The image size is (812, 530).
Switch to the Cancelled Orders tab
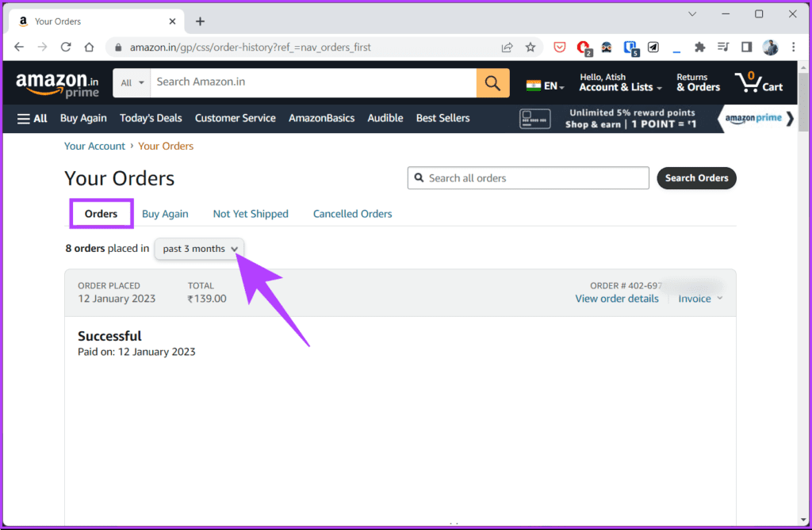coord(352,214)
